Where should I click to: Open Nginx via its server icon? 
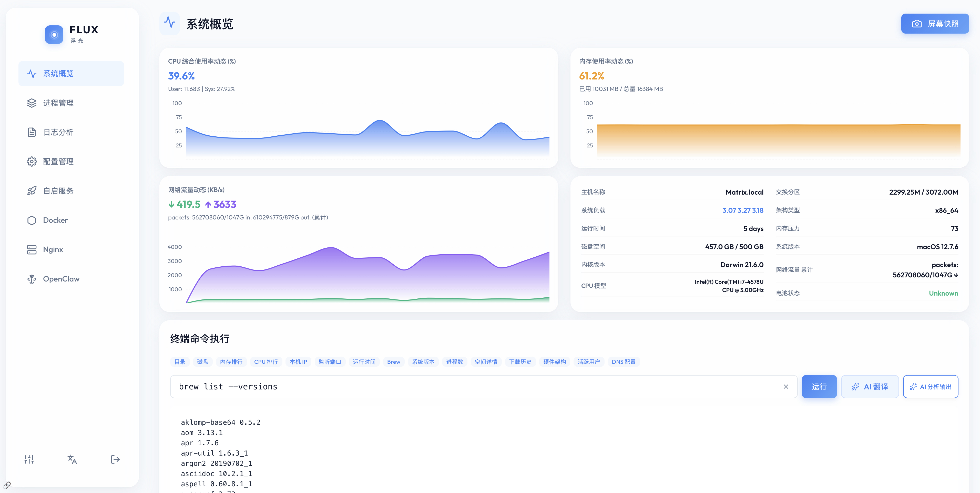pos(32,249)
